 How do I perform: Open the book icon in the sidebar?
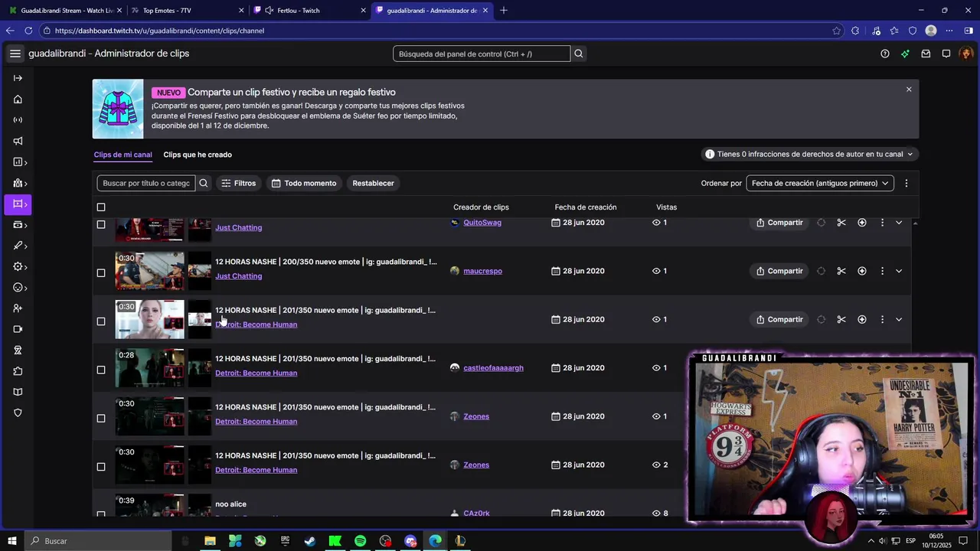[x=18, y=392]
